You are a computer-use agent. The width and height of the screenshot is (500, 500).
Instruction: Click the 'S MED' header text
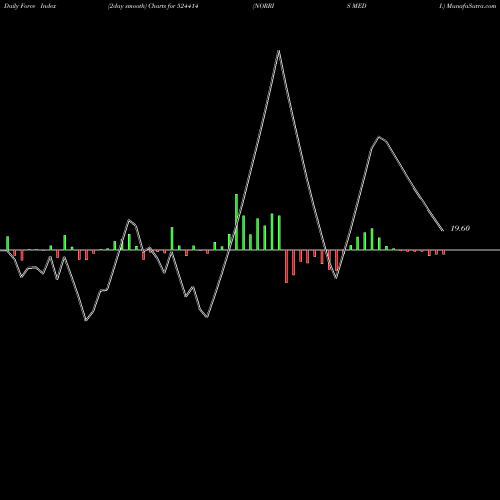356,6
